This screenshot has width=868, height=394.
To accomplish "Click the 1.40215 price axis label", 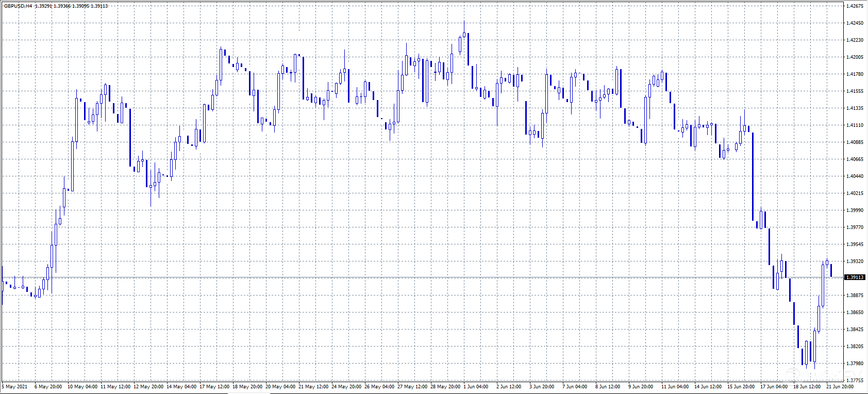I will pos(855,193).
